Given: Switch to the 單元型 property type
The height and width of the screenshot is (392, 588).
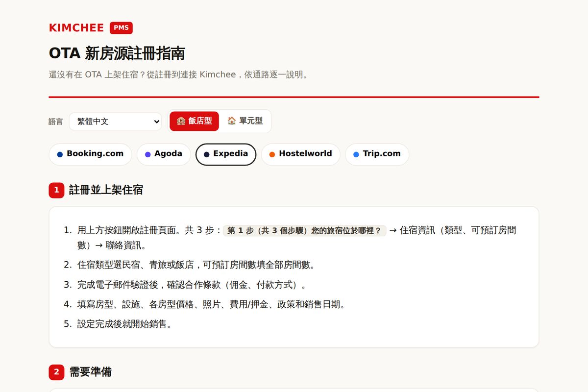Looking at the screenshot, I should (x=245, y=121).
